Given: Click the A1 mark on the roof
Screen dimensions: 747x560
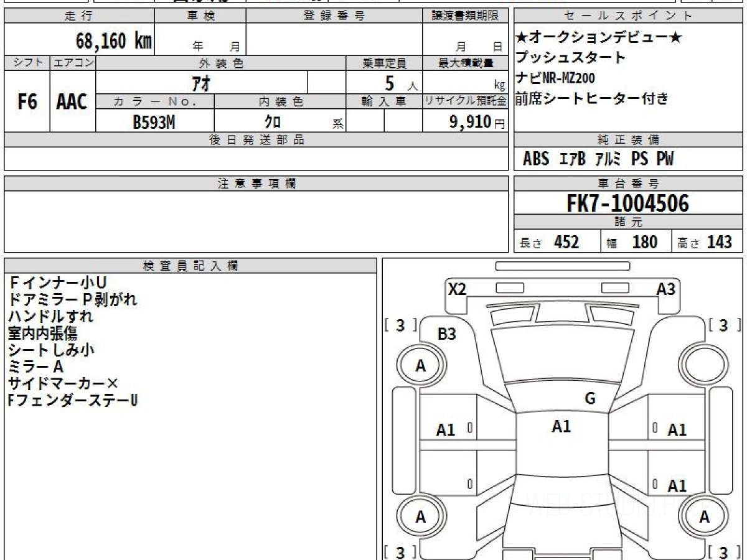Looking at the screenshot, I should [561, 426].
